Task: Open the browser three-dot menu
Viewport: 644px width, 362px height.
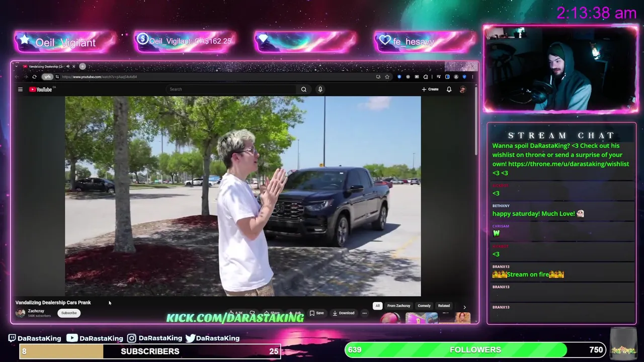Action: [472, 77]
